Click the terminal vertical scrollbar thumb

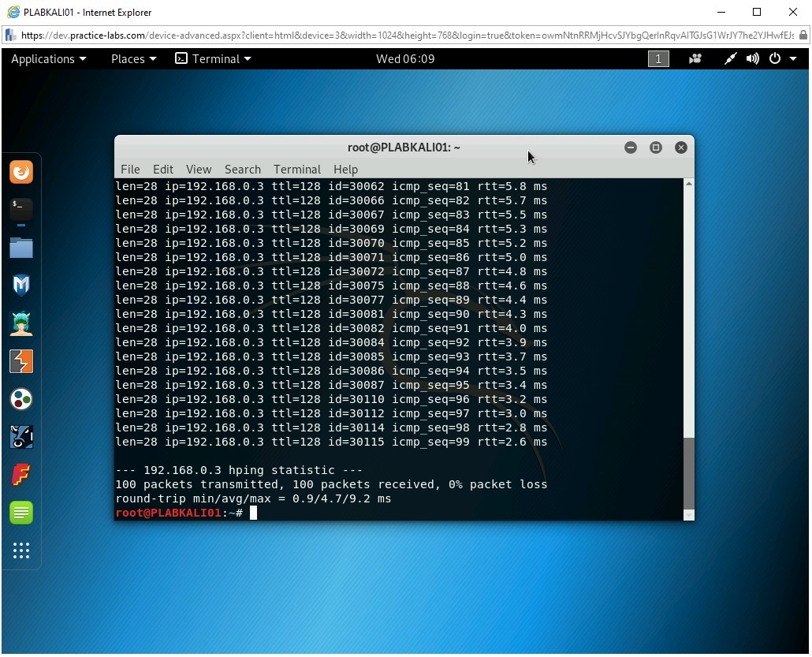click(688, 473)
